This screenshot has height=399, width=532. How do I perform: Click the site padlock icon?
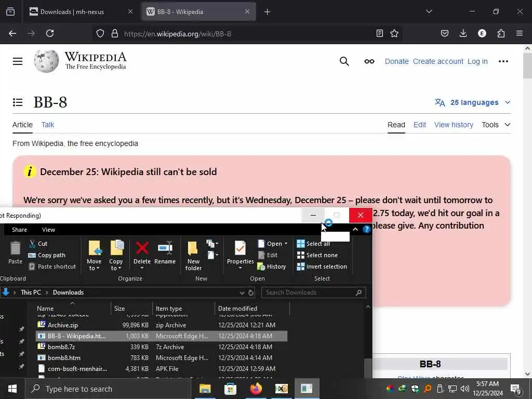pyautogui.click(x=115, y=34)
